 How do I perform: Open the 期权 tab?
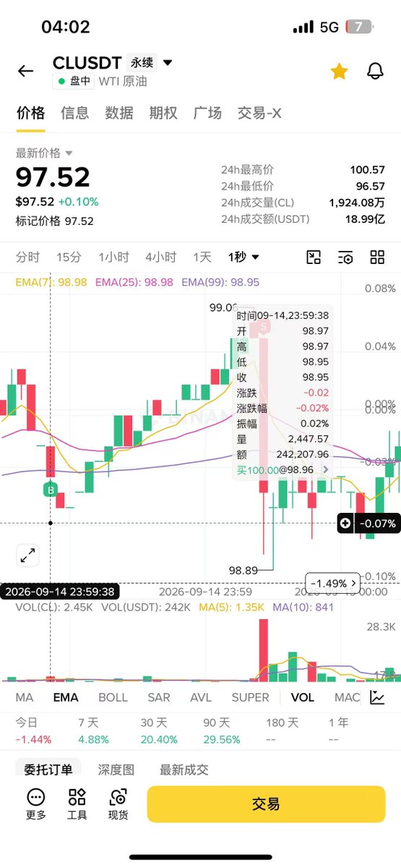tap(163, 113)
